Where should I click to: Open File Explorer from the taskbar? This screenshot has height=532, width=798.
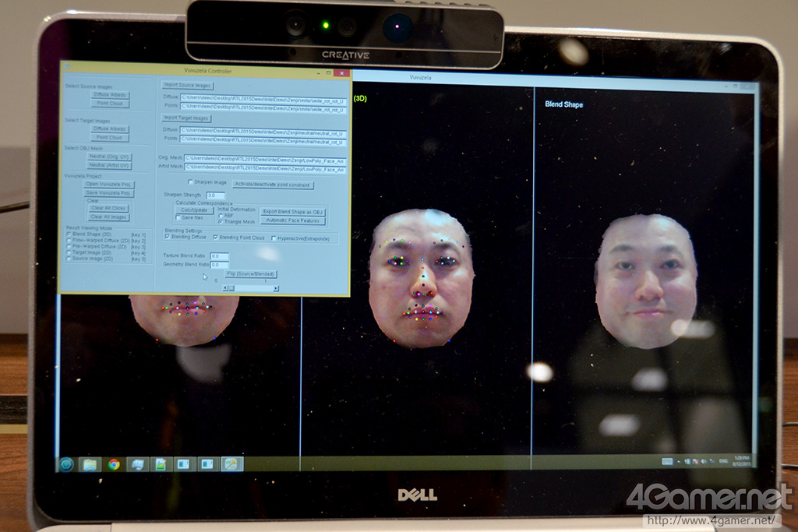[x=90, y=465]
